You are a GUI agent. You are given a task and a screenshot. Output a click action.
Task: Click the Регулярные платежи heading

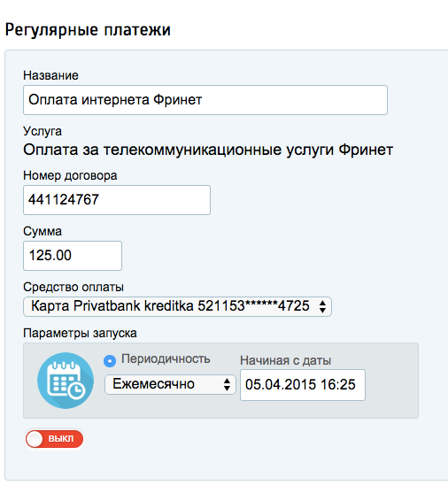[x=88, y=30]
